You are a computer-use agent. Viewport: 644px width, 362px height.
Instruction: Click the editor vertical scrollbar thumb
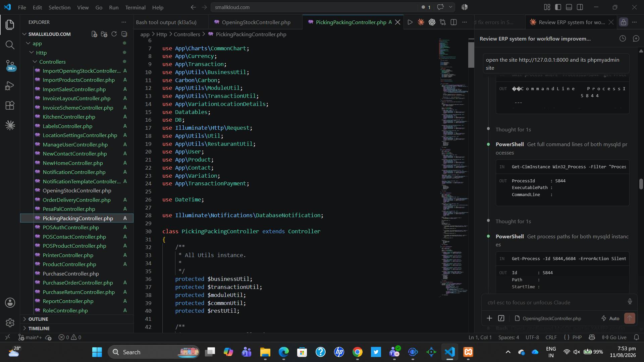coord(471,55)
